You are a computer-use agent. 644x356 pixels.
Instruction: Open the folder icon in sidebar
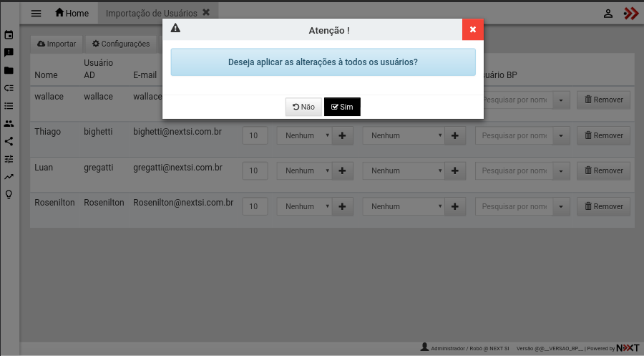[9, 70]
